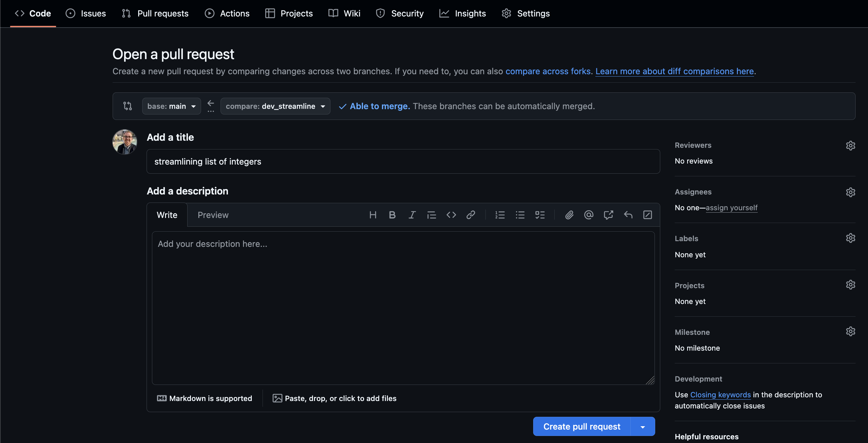
Task: Open the Actions tab
Action: (x=228, y=13)
